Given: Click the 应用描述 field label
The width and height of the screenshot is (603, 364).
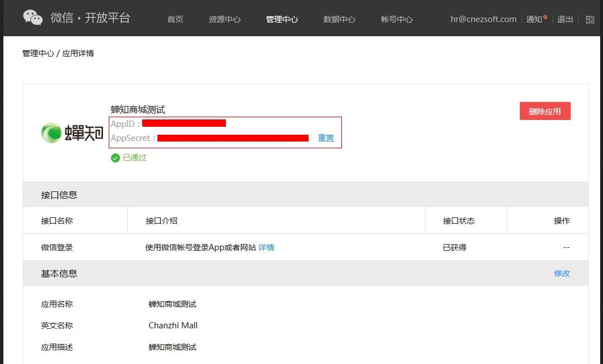Looking at the screenshot, I should click(57, 347).
